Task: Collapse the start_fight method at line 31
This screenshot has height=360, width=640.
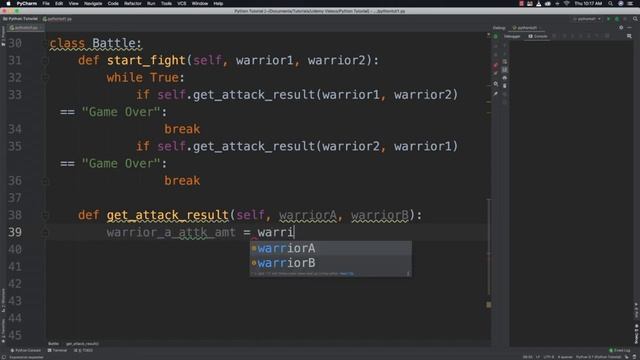Action: [x=45, y=61]
